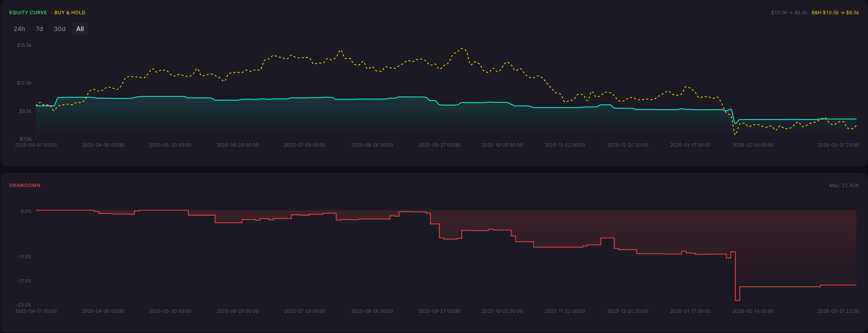
Task: Click drawdown chart date 2026-01-17 00:00
Action: (x=691, y=311)
